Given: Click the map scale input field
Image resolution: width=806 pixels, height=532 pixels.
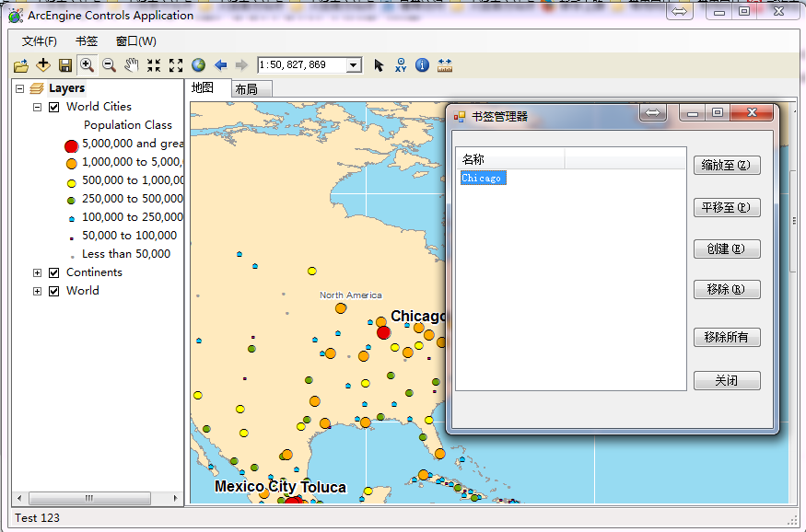Looking at the screenshot, I should (x=302, y=65).
